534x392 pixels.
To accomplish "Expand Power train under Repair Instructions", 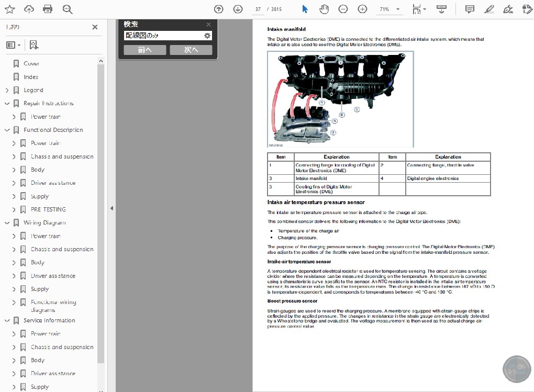I will [x=14, y=117].
